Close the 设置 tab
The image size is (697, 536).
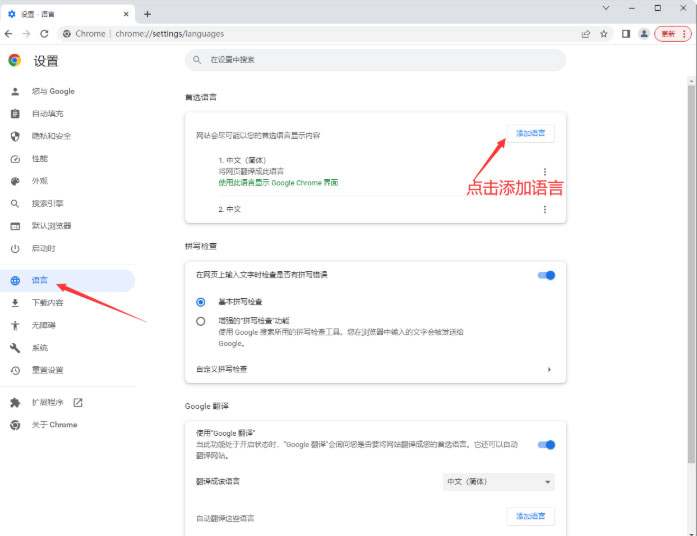pos(126,14)
